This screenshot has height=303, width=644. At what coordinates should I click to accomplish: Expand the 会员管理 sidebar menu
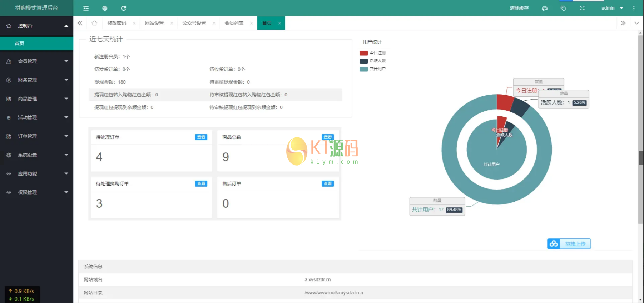(36, 61)
